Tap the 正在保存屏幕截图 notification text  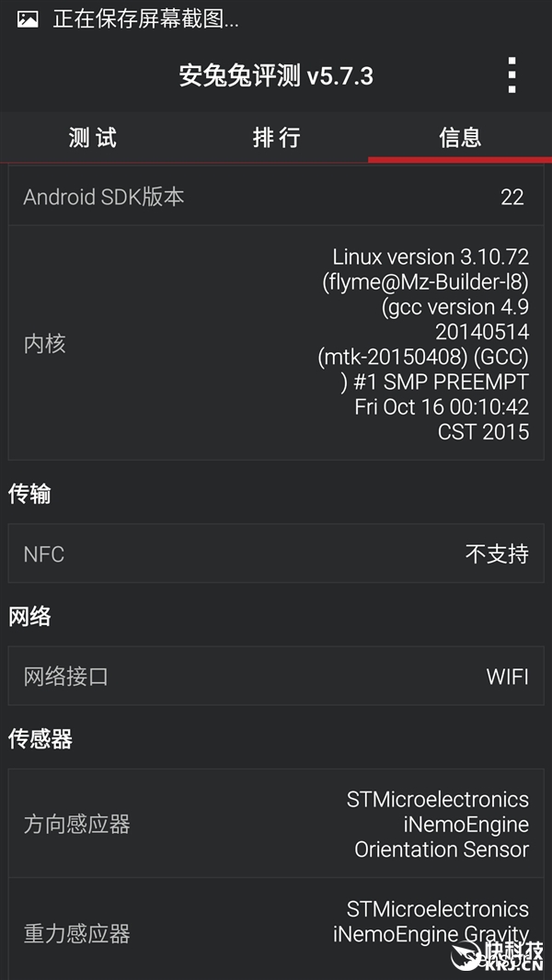click(145, 19)
